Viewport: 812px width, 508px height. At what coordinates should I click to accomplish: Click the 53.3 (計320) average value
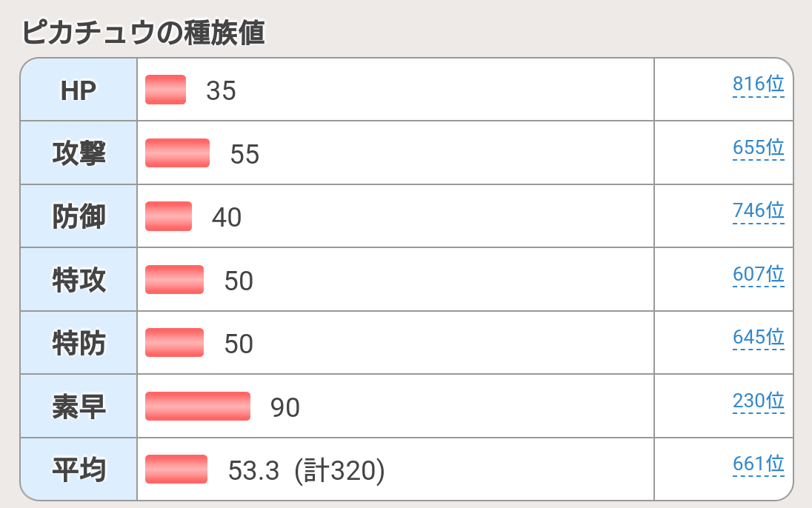click(306, 471)
